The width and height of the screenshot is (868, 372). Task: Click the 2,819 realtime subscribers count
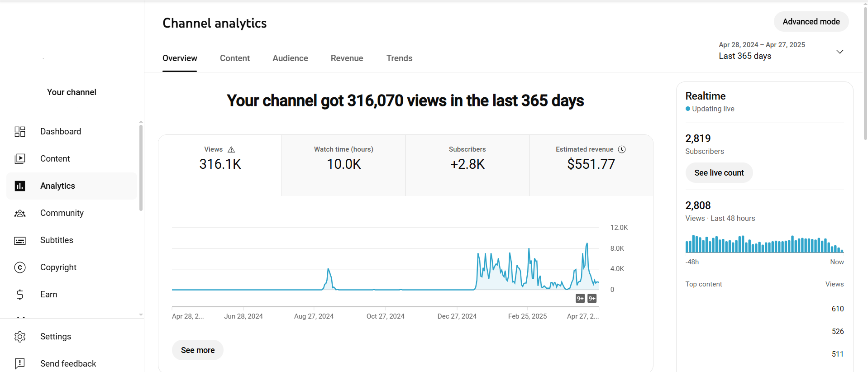pos(698,138)
